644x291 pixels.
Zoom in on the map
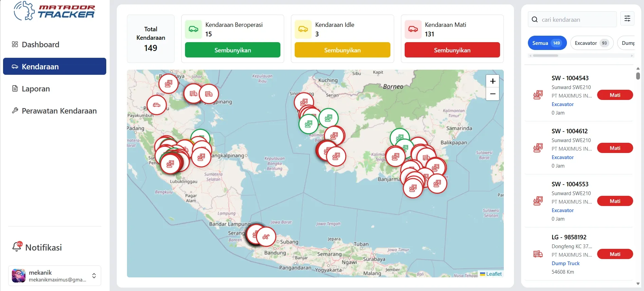point(493,81)
